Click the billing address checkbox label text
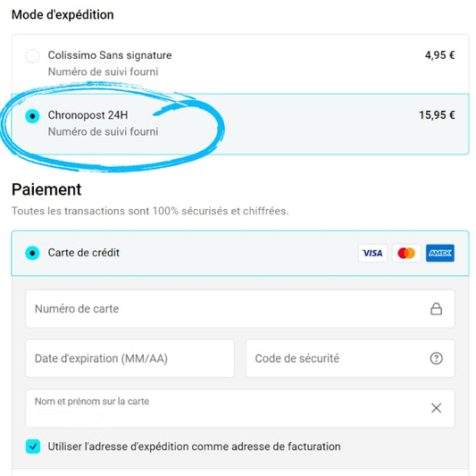Viewport: 476px width, 476px height. tap(195, 447)
